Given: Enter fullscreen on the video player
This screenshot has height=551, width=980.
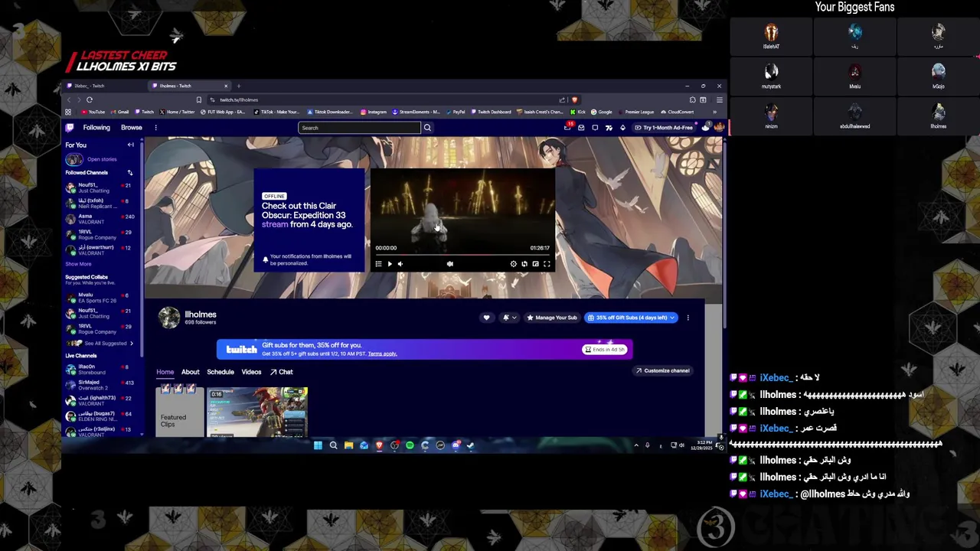Looking at the screenshot, I should (547, 264).
